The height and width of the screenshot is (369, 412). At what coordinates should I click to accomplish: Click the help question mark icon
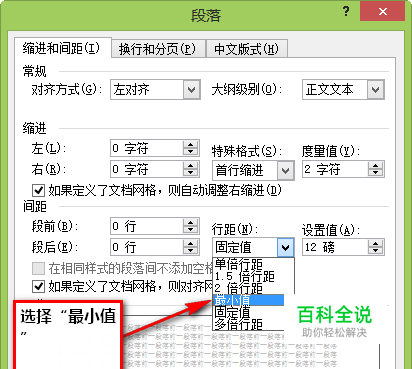pos(346,12)
